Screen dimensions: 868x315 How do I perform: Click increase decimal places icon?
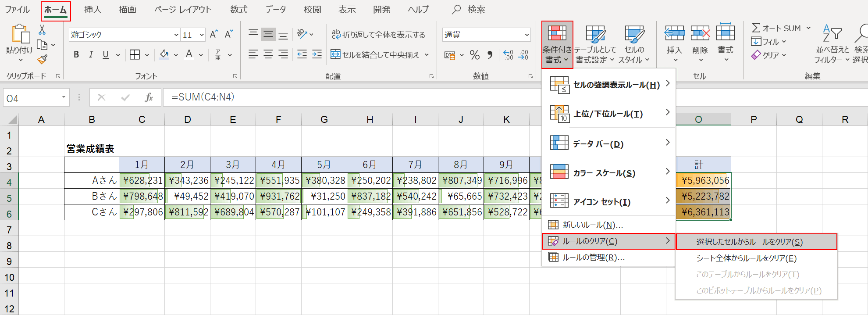coord(508,55)
